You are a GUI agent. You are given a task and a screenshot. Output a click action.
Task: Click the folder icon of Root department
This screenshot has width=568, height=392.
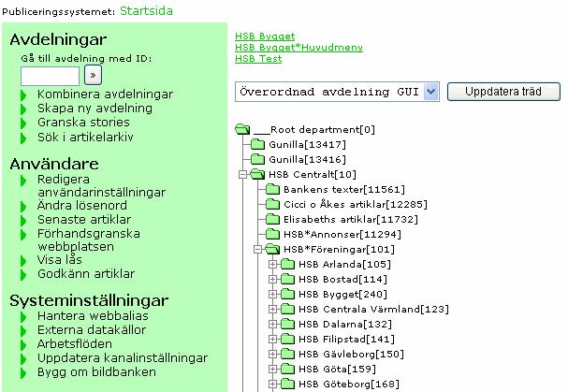pyautogui.click(x=242, y=129)
